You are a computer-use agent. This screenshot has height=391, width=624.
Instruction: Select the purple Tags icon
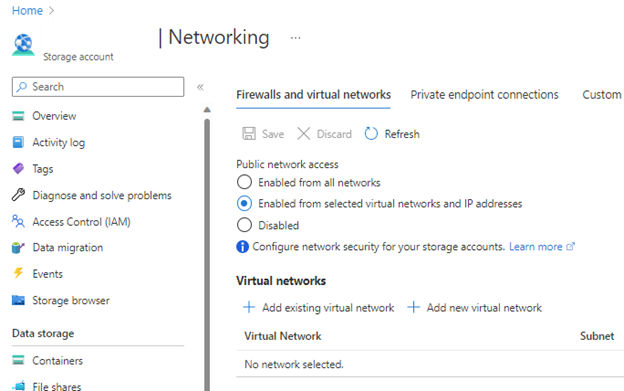click(18, 169)
